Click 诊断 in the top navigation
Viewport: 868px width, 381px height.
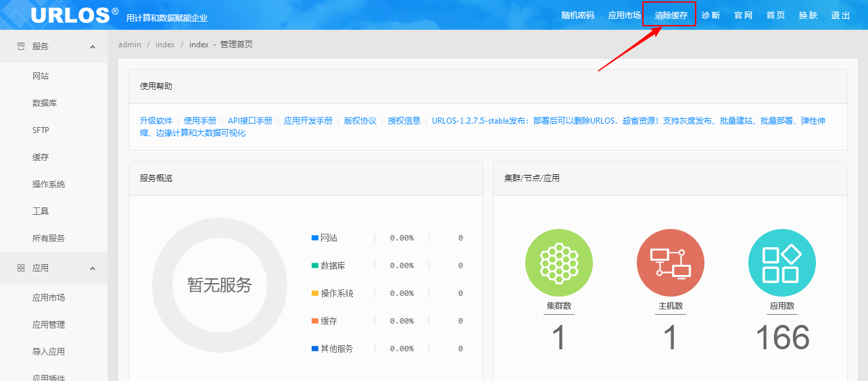coord(710,15)
